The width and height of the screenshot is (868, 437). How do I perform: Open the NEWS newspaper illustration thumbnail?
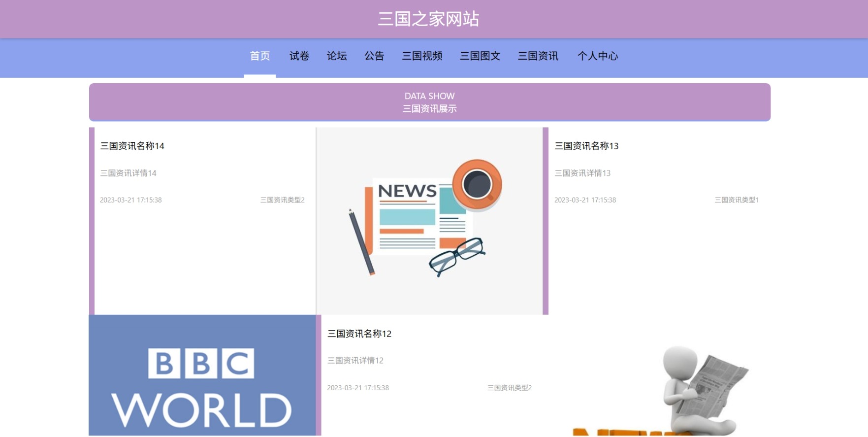pyautogui.click(x=429, y=221)
